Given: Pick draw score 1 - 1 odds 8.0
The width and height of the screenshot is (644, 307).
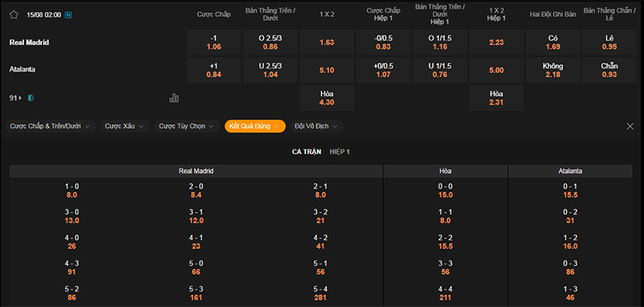Looking at the screenshot, I should [x=446, y=216].
